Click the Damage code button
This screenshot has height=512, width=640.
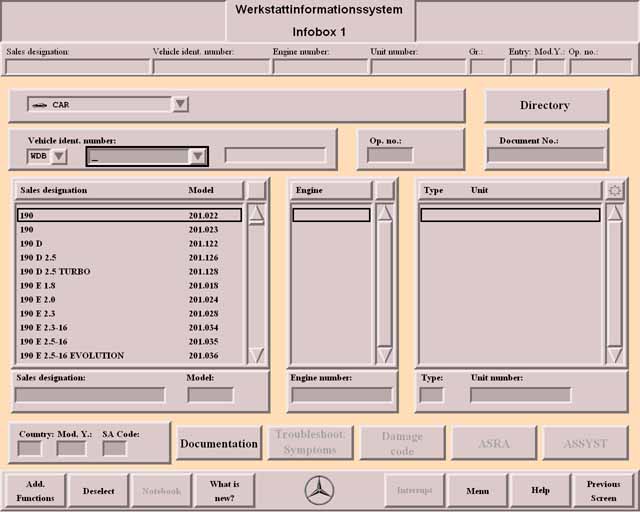pos(402,443)
